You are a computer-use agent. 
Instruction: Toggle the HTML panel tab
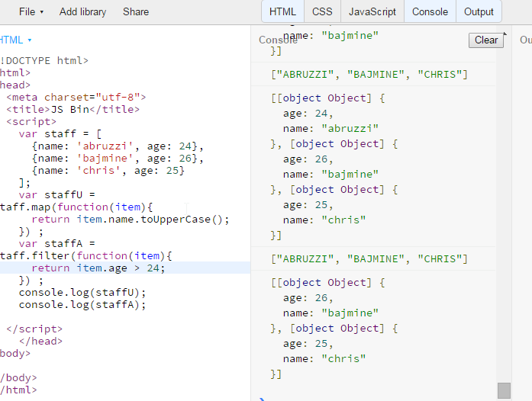pyautogui.click(x=282, y=12)
